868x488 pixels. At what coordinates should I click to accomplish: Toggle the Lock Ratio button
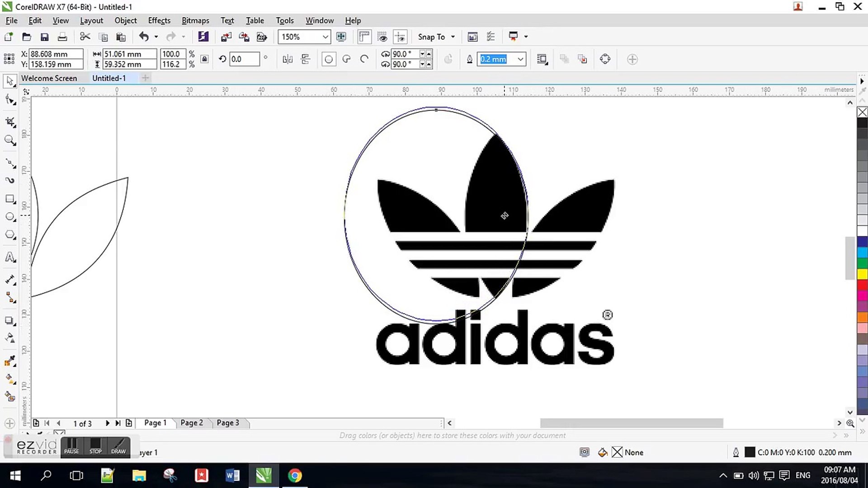point(204,59)
